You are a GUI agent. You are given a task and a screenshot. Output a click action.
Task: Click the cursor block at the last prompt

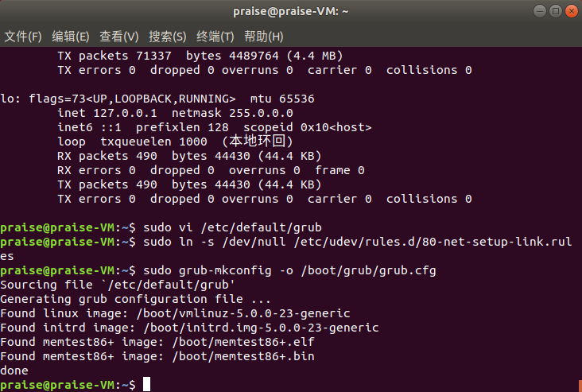[x=146, y=385]
